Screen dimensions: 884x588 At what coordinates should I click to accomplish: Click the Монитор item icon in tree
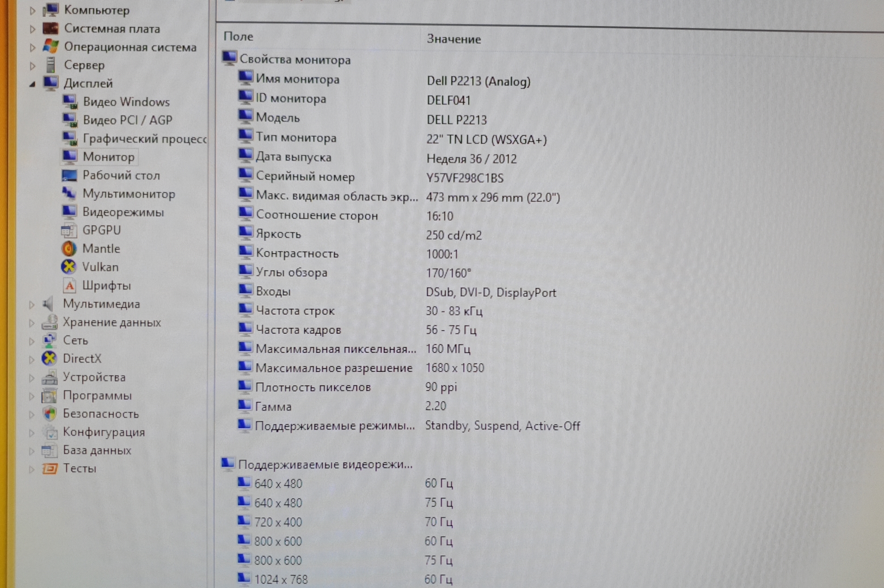point(70,157)
